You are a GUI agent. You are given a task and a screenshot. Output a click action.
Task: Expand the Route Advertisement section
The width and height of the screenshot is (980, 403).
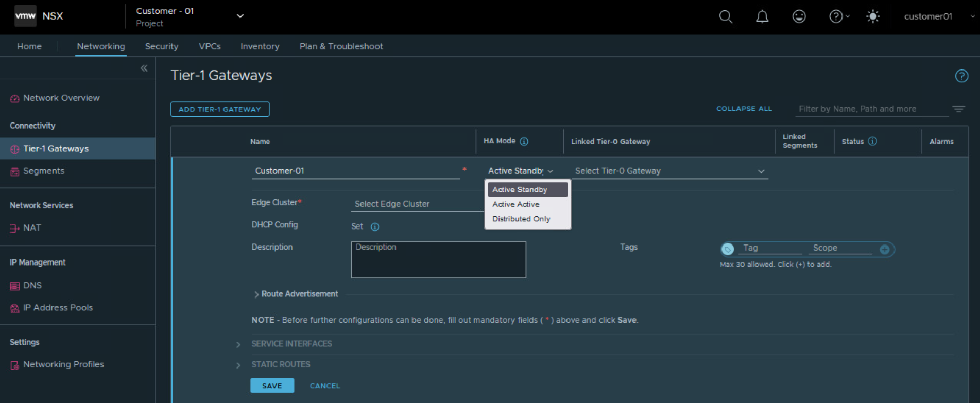299,294
